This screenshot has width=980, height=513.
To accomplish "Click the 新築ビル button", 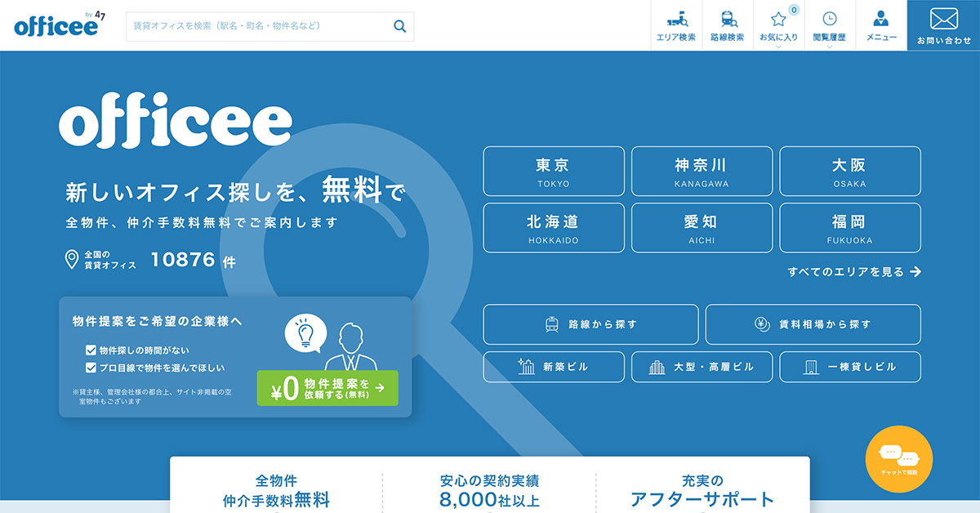I will (x=554, y=367).
